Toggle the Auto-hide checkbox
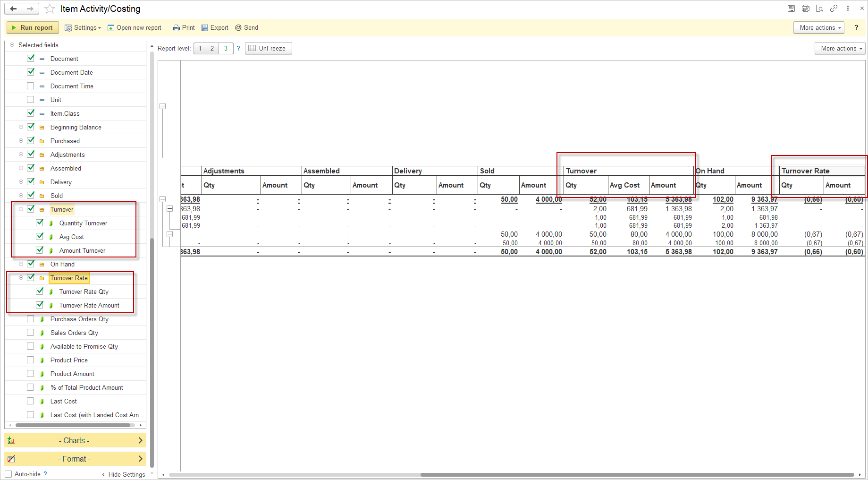Viewport: 868px width, 480px height. point(8,474)
